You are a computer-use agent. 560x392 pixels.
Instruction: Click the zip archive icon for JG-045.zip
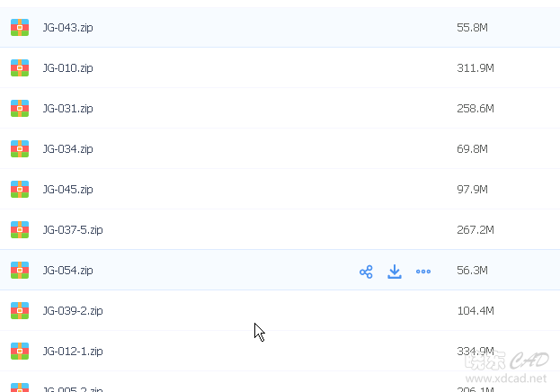pyautogui.click(x=20, y=189)
